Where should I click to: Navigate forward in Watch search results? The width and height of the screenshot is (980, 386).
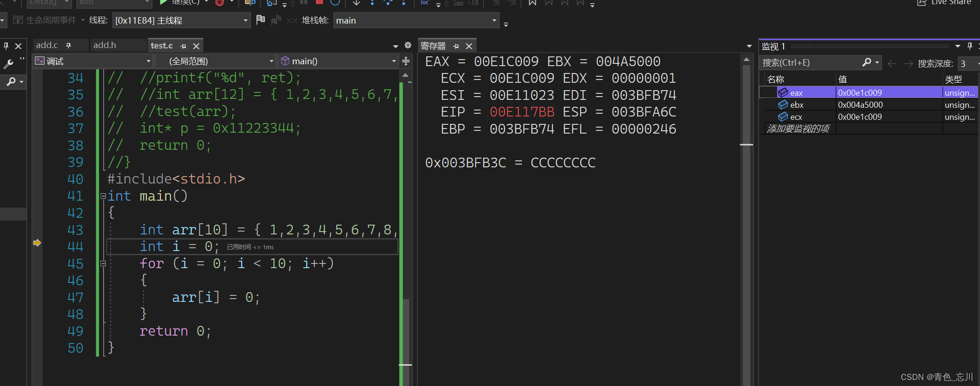908,63
